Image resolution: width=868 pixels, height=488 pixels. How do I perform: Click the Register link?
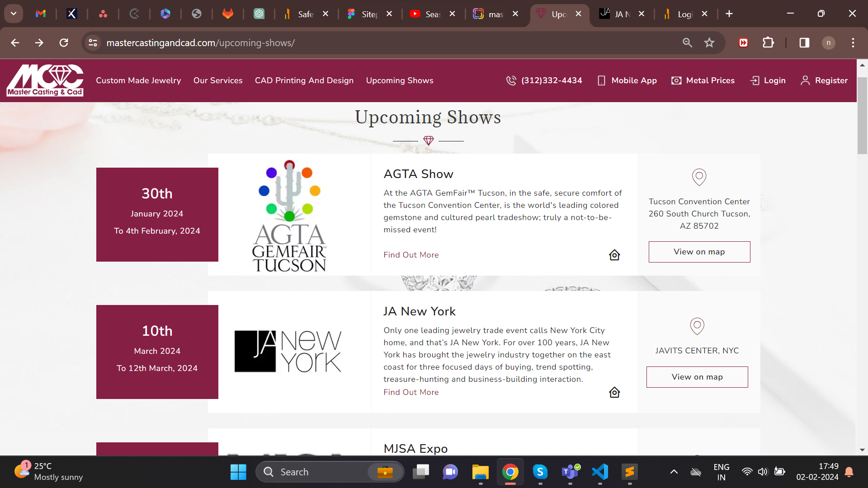click(x=824, y=80)
